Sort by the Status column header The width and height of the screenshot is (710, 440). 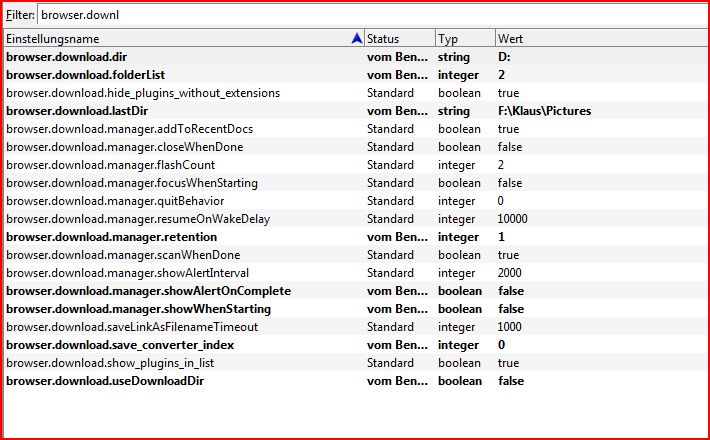(398, 39)
